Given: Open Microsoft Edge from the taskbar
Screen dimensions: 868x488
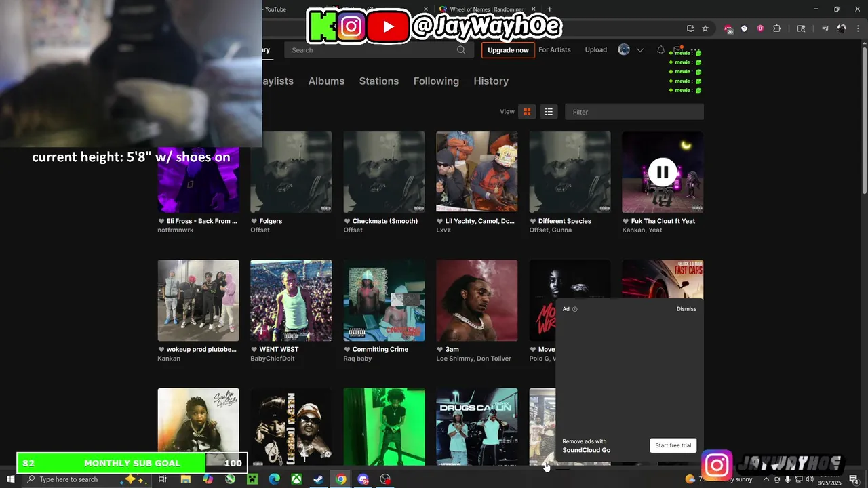Looking at the screenshot, I should pos(274,479).
